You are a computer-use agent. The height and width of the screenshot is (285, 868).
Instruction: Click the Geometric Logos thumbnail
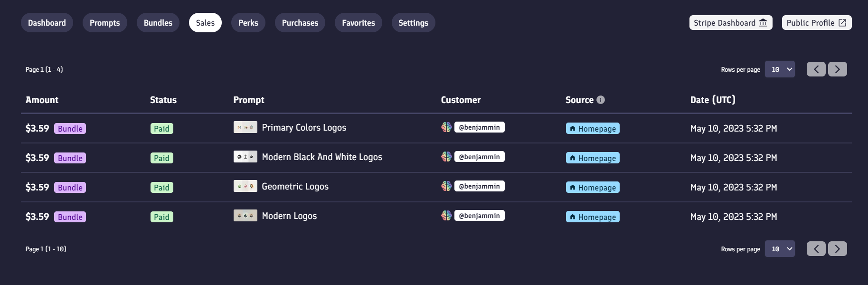point(245,186)
